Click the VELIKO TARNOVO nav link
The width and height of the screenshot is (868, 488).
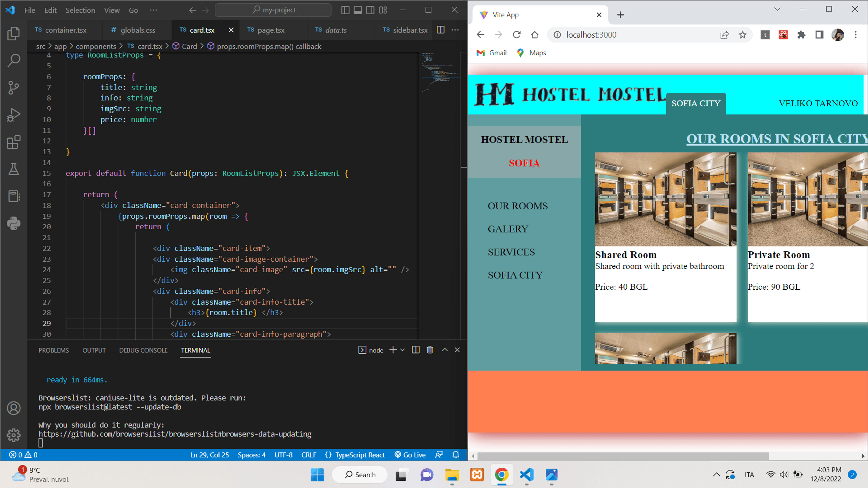click(x=818, y=103)
